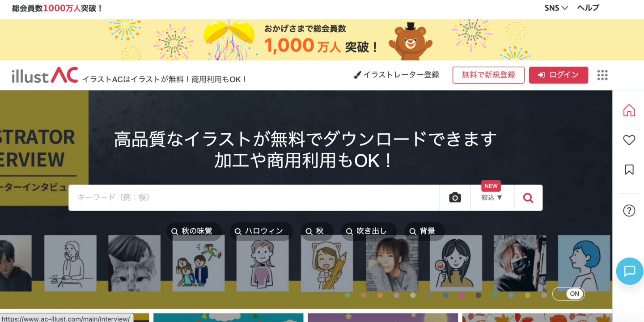Focus the キーワード search input field
This screenshot has width=644, height=322.
(254, 198)
